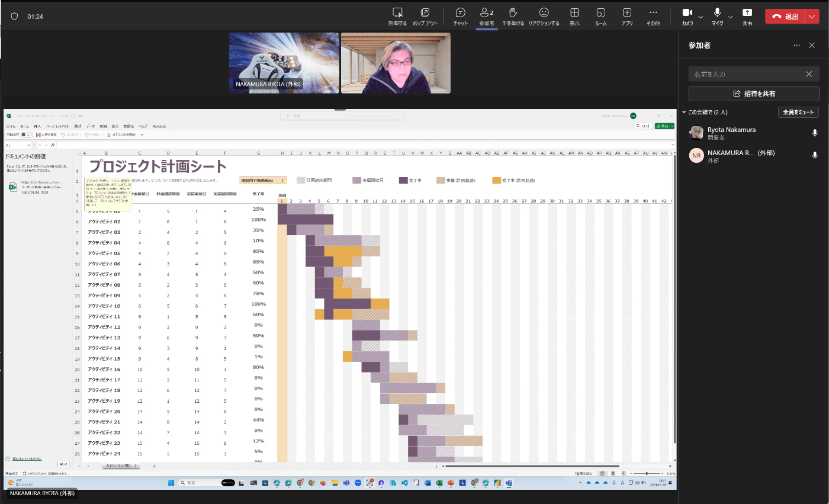
Task: Add a new sheet with plus button
Action: 153,466
